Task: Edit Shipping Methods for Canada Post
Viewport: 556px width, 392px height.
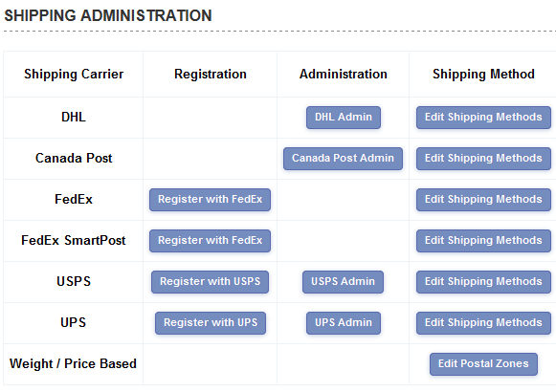Action: (x=483, y=159)
